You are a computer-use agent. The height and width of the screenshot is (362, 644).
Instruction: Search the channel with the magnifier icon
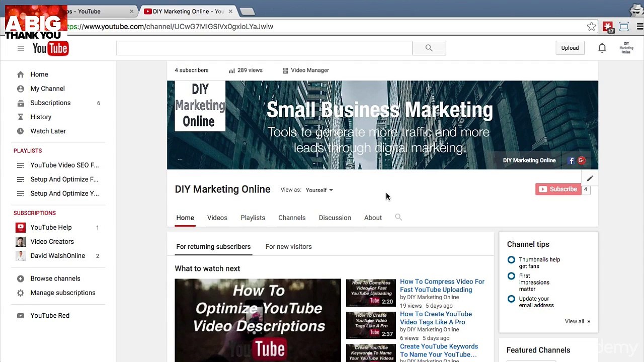click(x=398, y=217)
